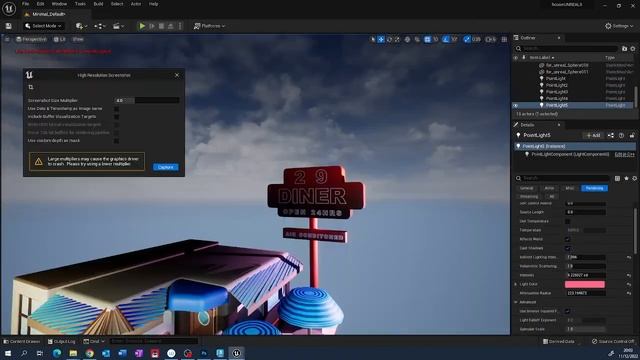The height and width of the screenshot is (360, 640).
Task: Click the Eject toolbar icon
Action: [x=171, y=26]
